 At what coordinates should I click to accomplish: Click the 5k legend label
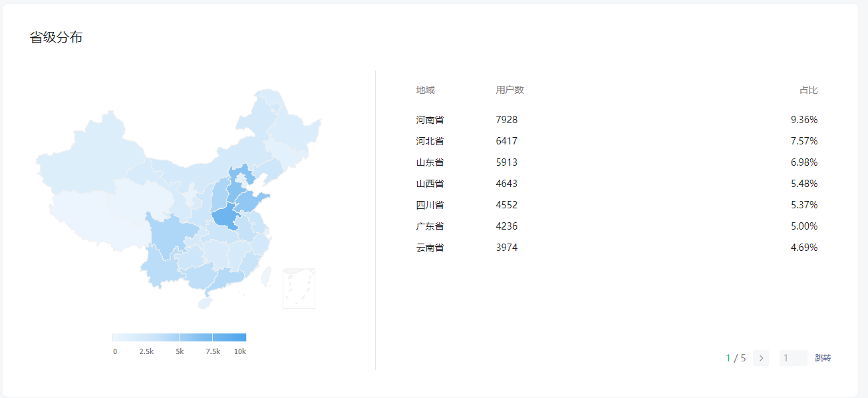pyautogui.click(x=180, y=351)
